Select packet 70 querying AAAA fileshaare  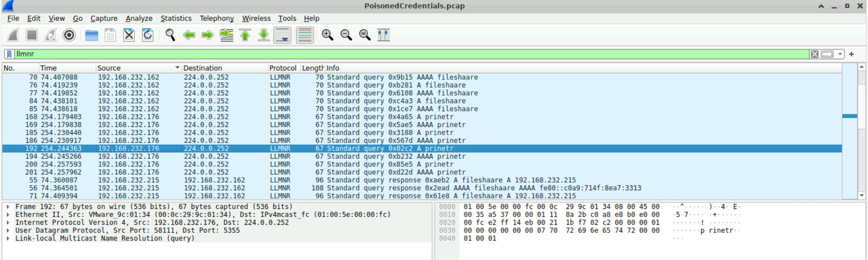[x=422, y=77]
